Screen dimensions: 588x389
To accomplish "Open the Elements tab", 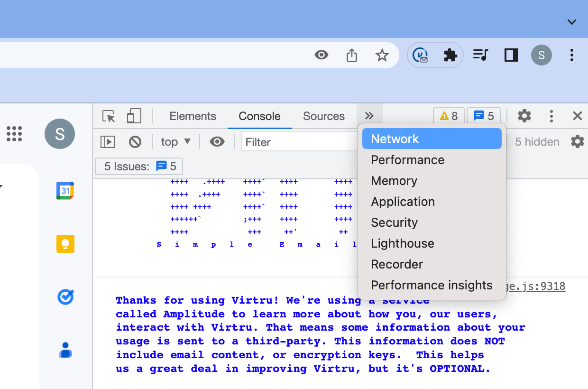I will coord(193,116).
